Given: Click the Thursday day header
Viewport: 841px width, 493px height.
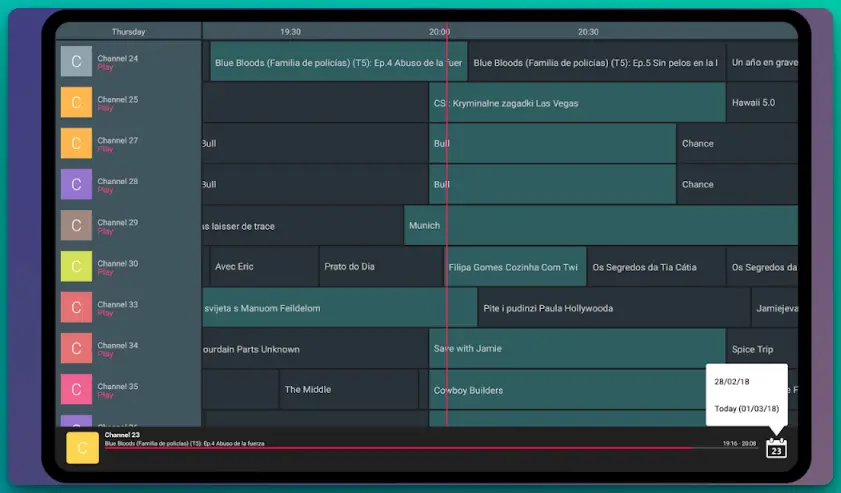Looking at the screenshot, I should pyautogui.click(x=128, y=32).
